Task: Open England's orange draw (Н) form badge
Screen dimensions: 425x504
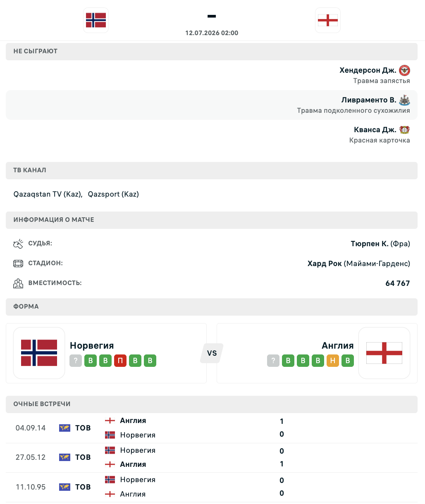Action: 333,361
